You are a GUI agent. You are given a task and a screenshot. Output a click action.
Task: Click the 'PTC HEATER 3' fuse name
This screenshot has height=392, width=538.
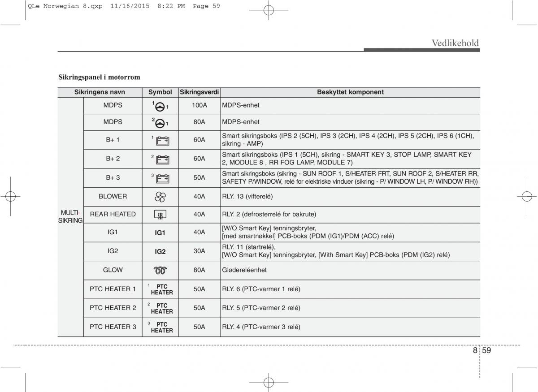pos(113,327)
